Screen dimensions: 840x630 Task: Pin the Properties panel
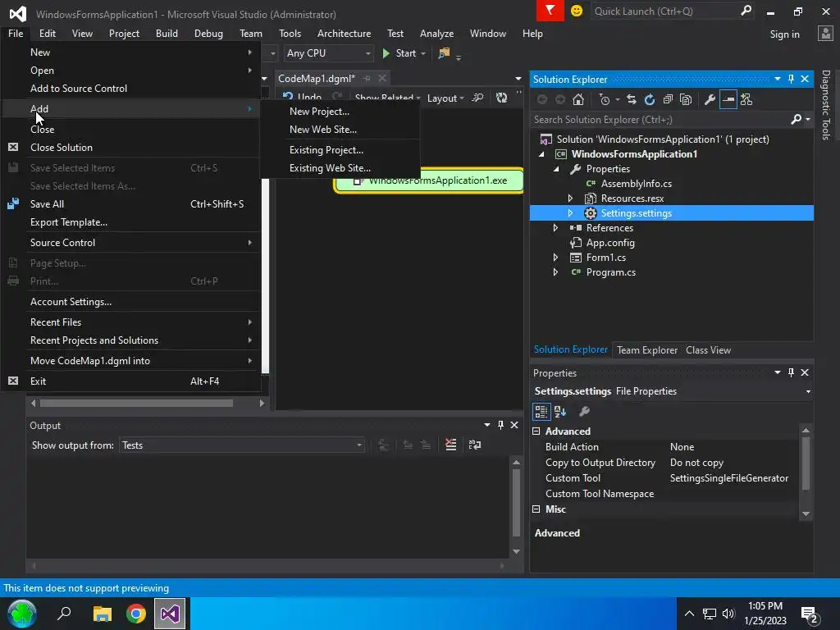point(792,372)
